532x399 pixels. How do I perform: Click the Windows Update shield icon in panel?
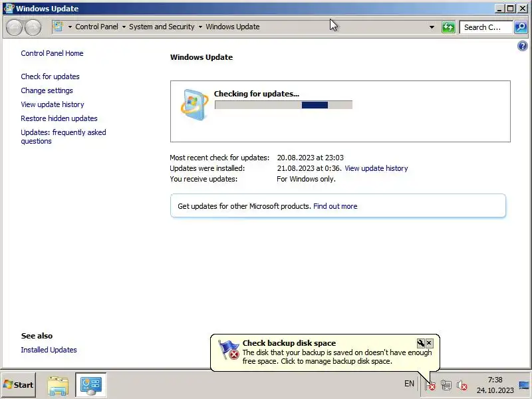pyautogui.click(x=194, y=104)
